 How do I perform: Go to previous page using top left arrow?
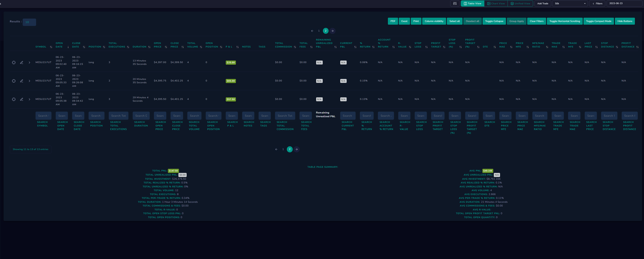312,31
